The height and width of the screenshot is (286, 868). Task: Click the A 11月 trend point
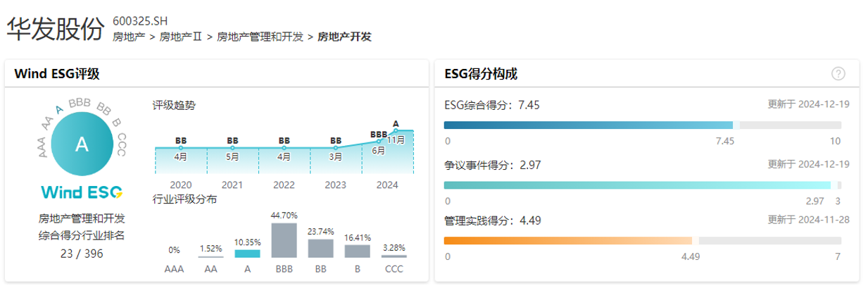pyautogui.click(x=396, y=130)
